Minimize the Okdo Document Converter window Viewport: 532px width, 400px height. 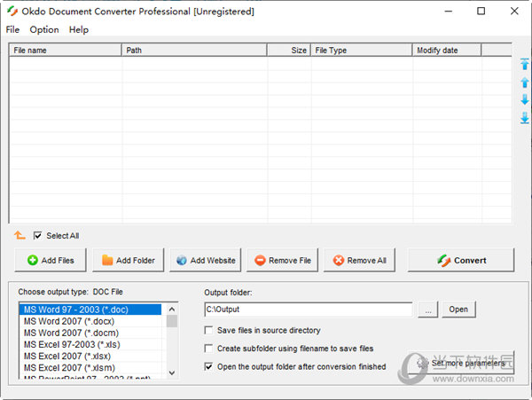coord(449,12)
